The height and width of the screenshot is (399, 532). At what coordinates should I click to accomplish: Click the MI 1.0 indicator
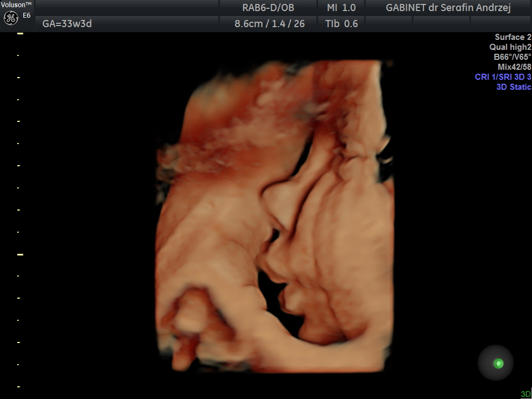(341, 8)
